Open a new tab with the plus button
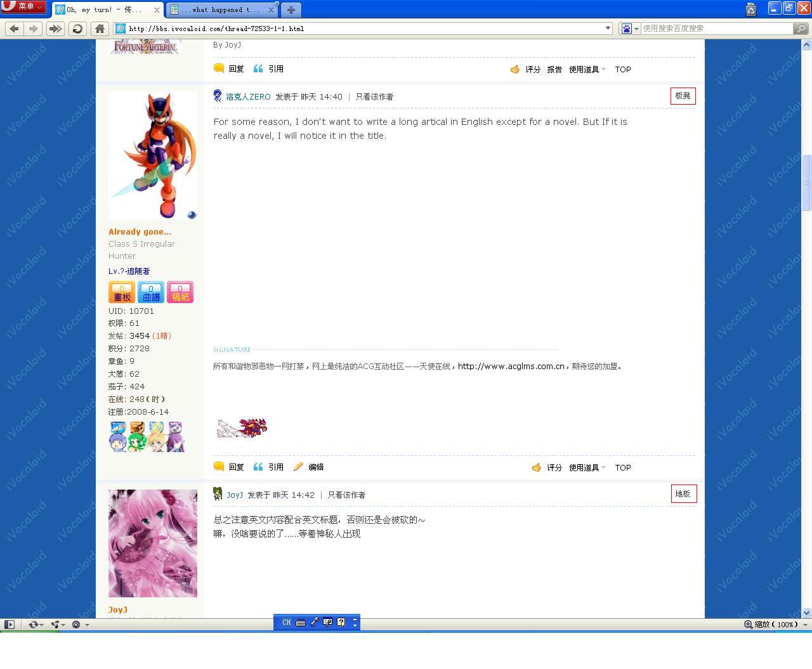 point(291,10)
